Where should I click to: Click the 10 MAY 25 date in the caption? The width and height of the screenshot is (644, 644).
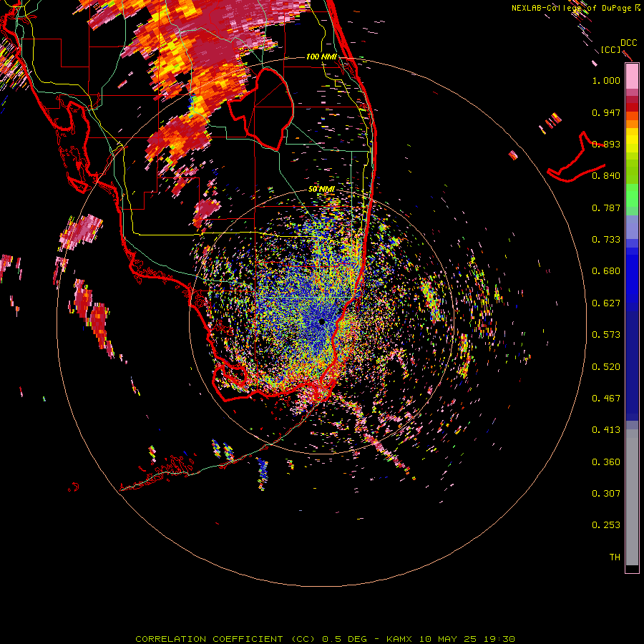pos(448,639)
